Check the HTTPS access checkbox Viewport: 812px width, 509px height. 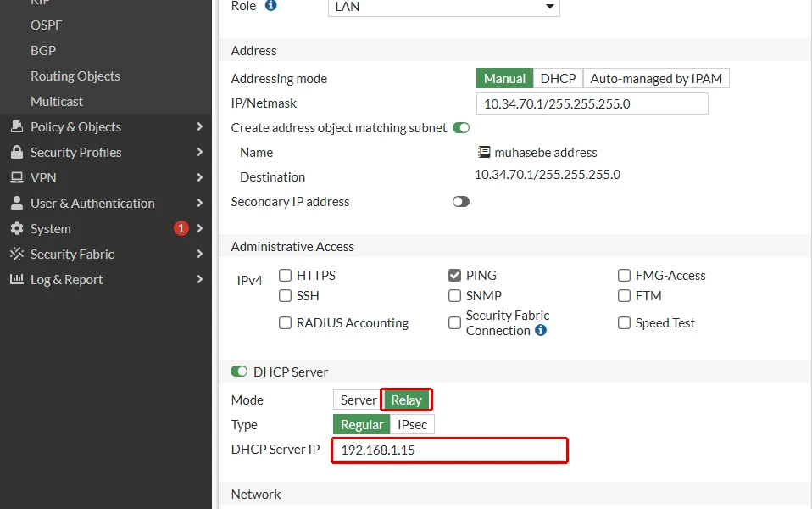[x=286, y=275]
